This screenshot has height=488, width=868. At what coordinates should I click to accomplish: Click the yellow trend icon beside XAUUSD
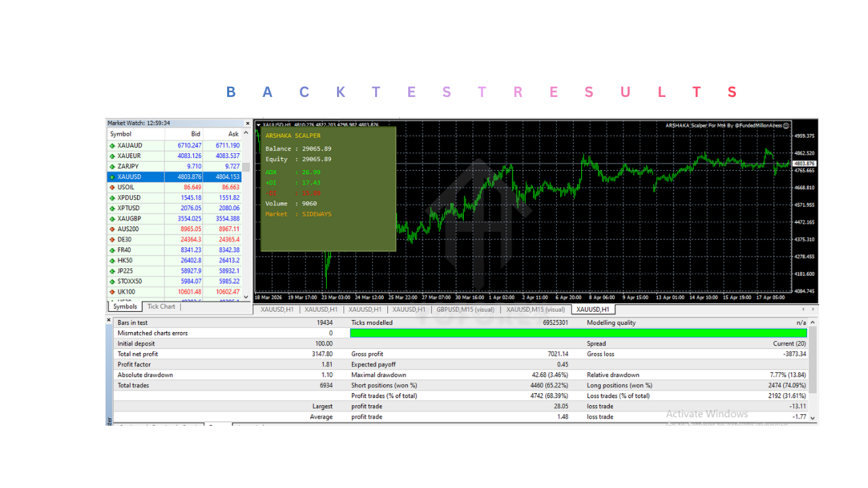tap(113, 176)
